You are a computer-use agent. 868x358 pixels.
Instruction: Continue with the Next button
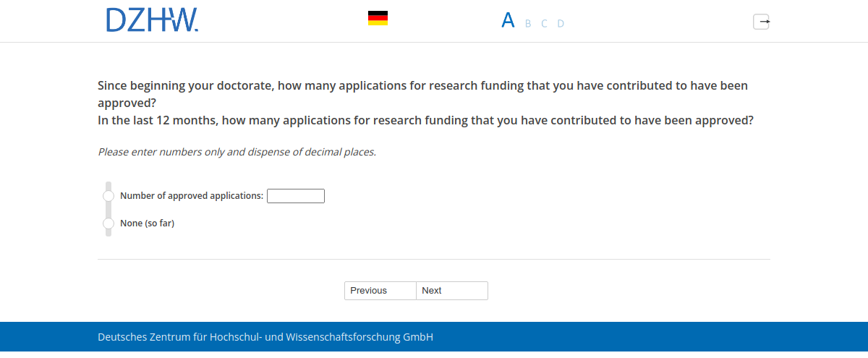coord(452,291)
